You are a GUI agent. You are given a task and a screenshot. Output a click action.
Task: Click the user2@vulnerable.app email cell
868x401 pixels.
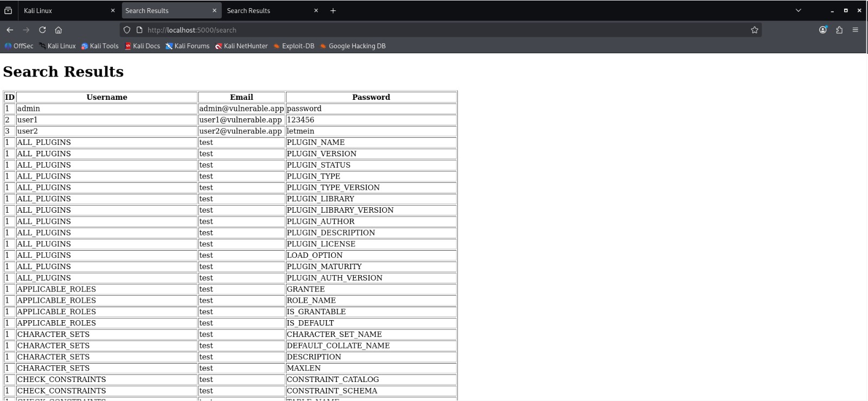pyautogui.click(x=241, y=131)
